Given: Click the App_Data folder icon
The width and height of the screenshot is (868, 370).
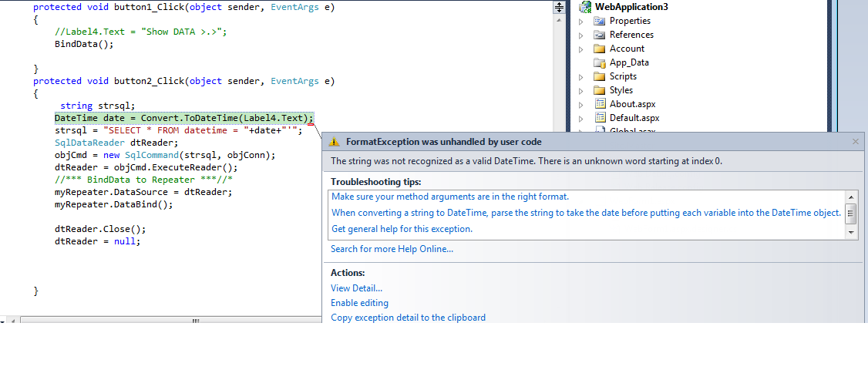Looking at the screenshot, I should (600, 62).
